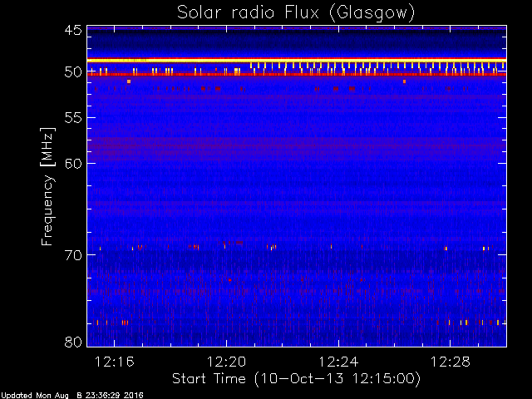Click the plot title 'Solar radio Flux (Glasgow)'
This screenshot has width=532, height=399.
tap(296, 13)
